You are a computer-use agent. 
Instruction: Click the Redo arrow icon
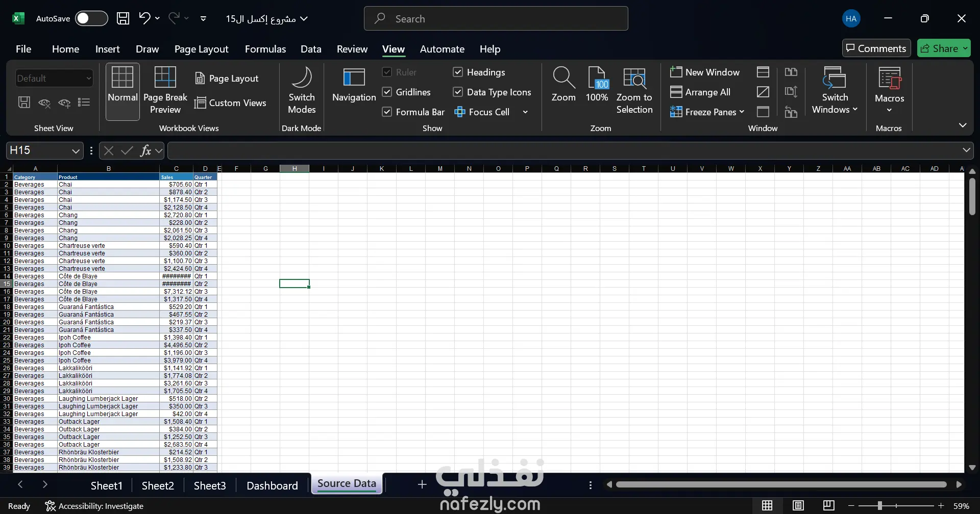point(174,18)
